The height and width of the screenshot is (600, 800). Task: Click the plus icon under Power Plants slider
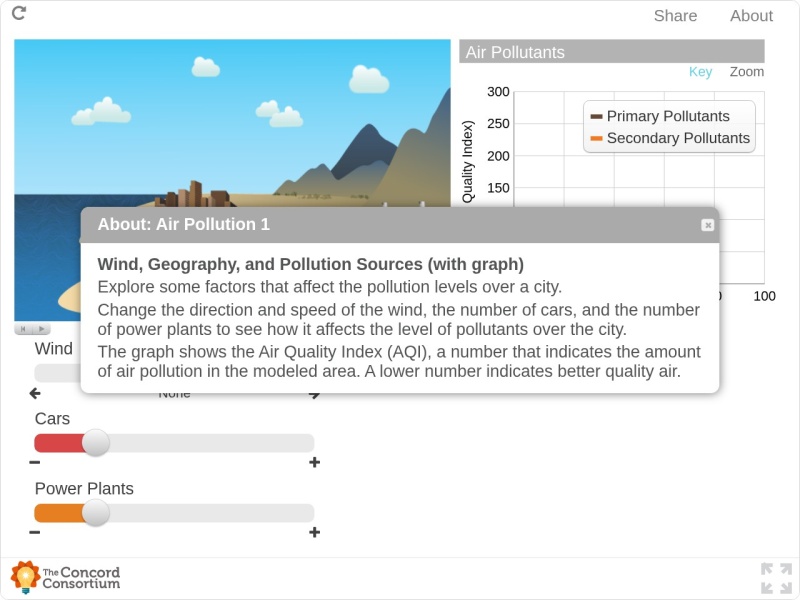314,532
